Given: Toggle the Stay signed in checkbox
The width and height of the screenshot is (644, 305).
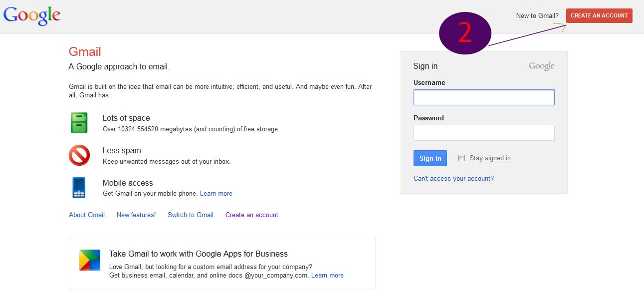Looking at the screenshot, I should click(461, 158).
